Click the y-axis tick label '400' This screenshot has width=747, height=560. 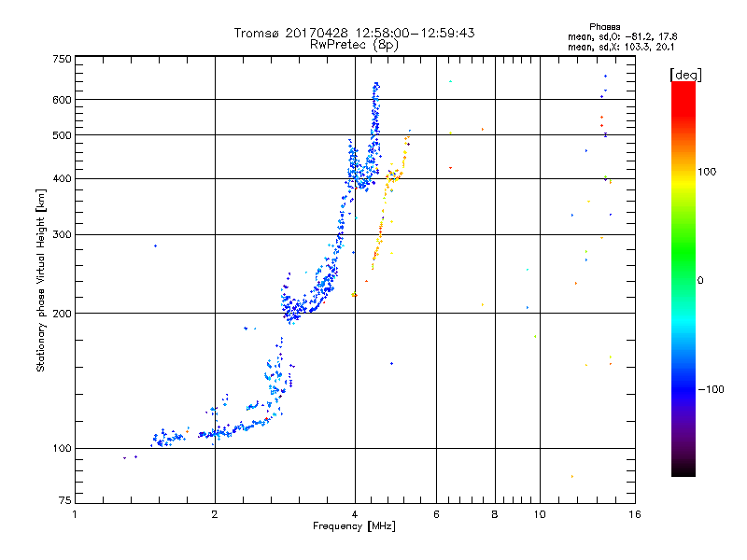pos(62,178)
